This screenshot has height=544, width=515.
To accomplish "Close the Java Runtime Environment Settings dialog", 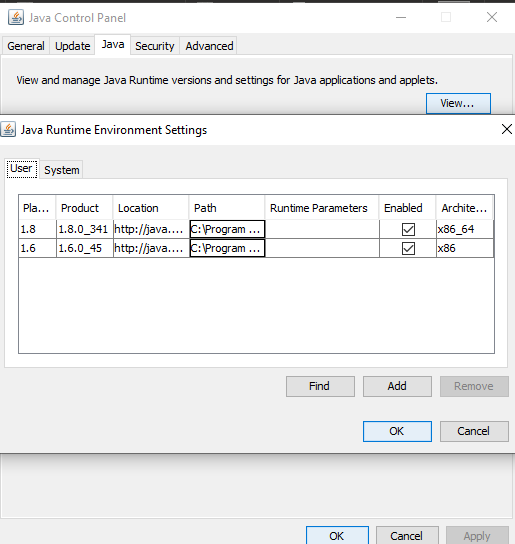I will pyautogui.click(x=507, y=129).
